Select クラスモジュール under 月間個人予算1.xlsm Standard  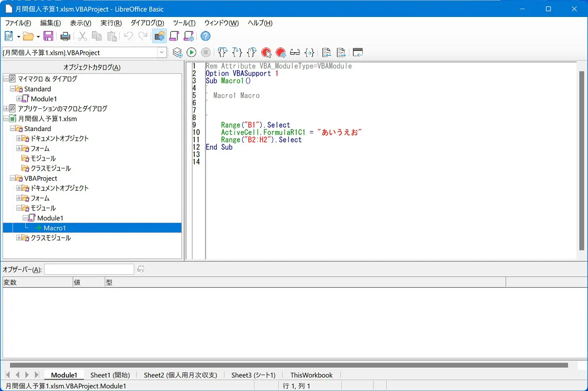pyautogui.click(x=51, y=168)
